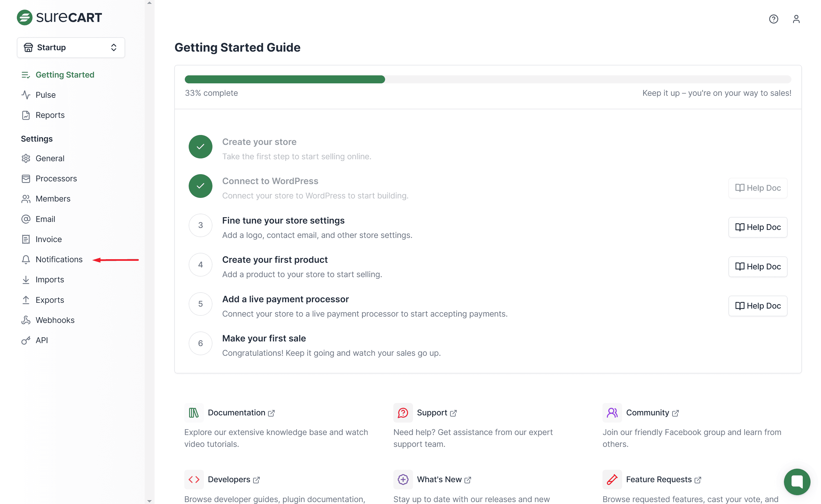The height and width of the screenshot is (504, 821).
Task: Click the Create your store checkmark
Action: [200, 147]
